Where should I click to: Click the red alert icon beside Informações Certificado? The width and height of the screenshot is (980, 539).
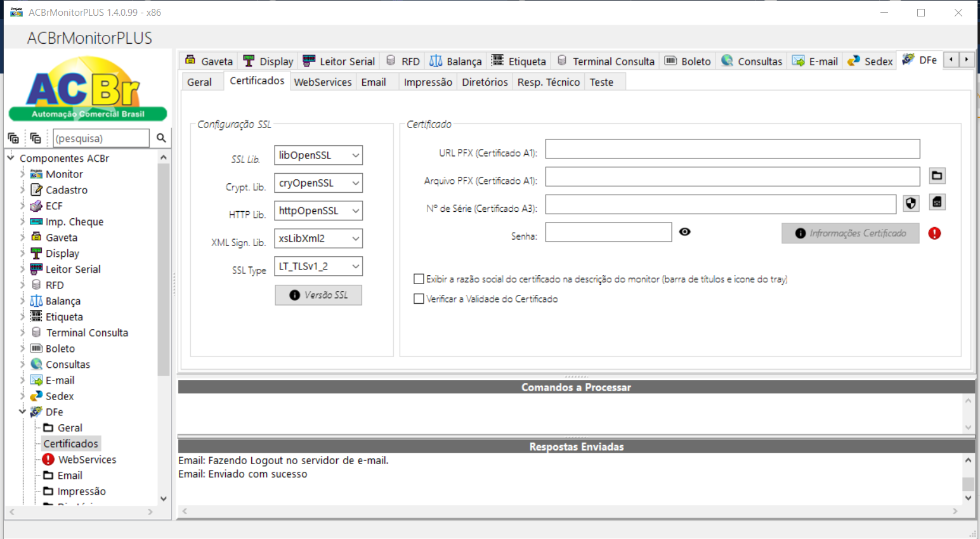[934, 233]
